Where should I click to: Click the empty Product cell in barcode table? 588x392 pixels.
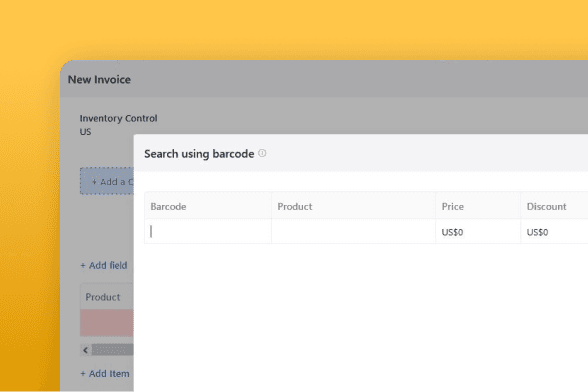354,232
